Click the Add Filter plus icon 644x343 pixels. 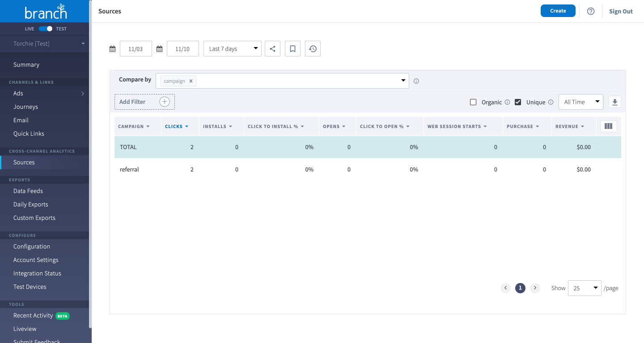[165, 102]
